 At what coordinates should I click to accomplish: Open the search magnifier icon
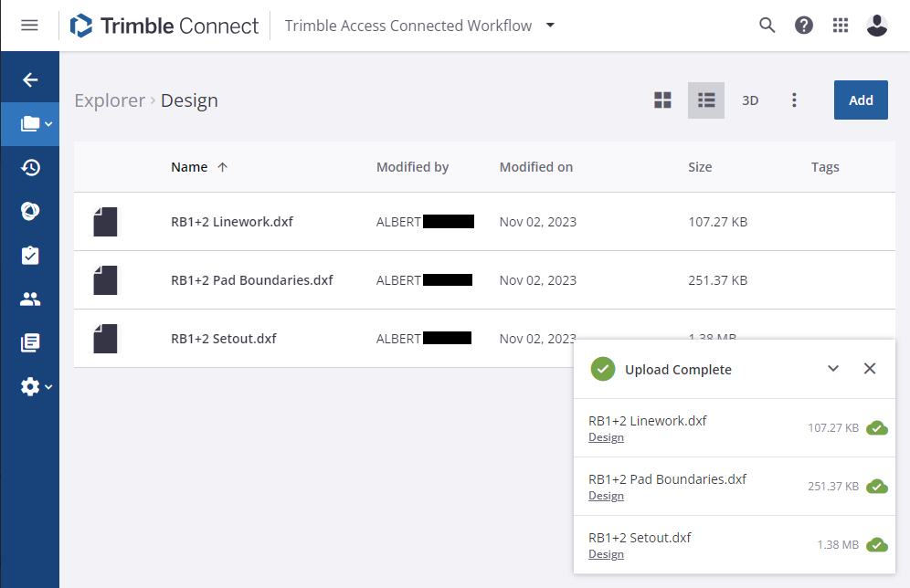(767, 25)
